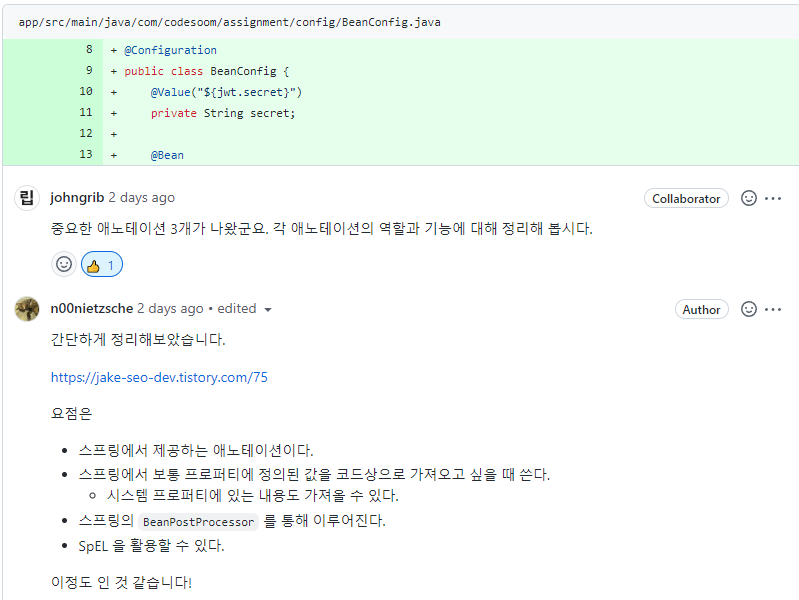Open the johngrib username link
799x600 pixels.
pos(77,198)
